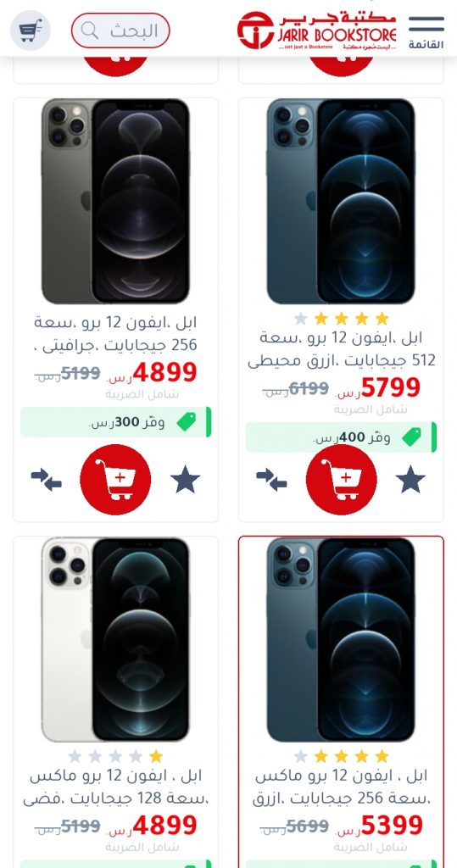Add pacific blue iPhone 12 Pro 512GB to cart

(x=341, y=480)
